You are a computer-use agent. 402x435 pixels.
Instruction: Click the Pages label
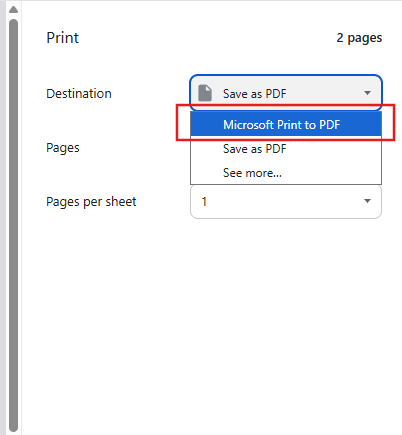(x=63, y=148)
